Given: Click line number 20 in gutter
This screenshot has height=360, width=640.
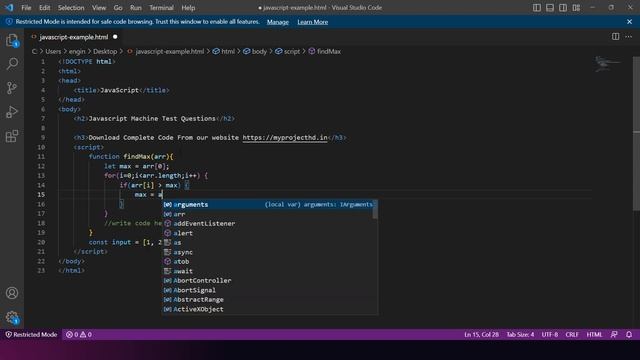Looking at the screenshot, I should click(x=41, y=242).
